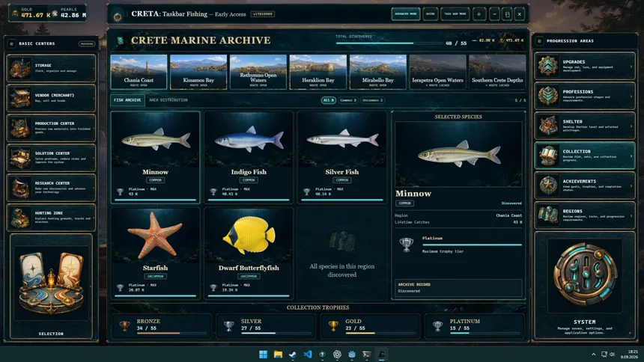
Task: Open File Explorer from the taskbar
Action: click(278, 355)
